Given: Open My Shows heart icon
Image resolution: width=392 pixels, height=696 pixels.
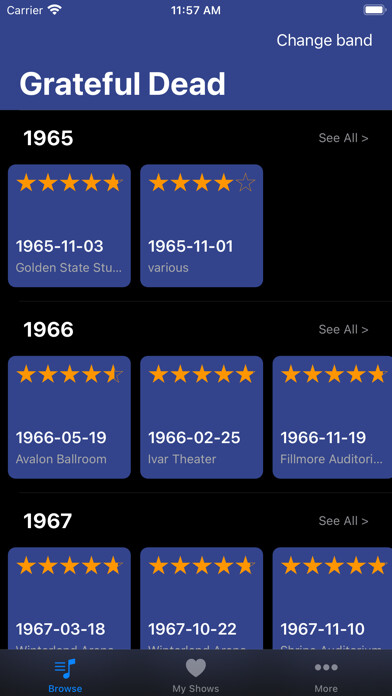Looking at the screenshot, I should pyautogui.click(x=196, y=668).
